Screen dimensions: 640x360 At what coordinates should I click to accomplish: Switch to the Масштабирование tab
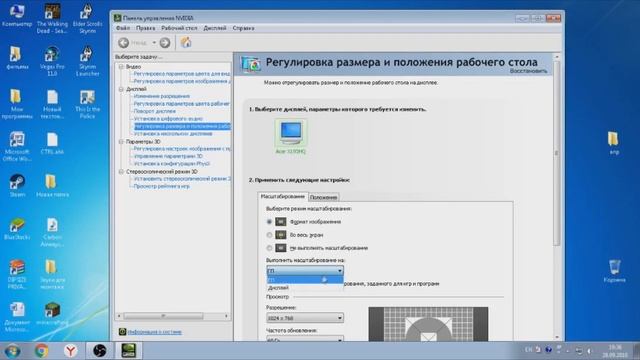(x=283, y=196)
